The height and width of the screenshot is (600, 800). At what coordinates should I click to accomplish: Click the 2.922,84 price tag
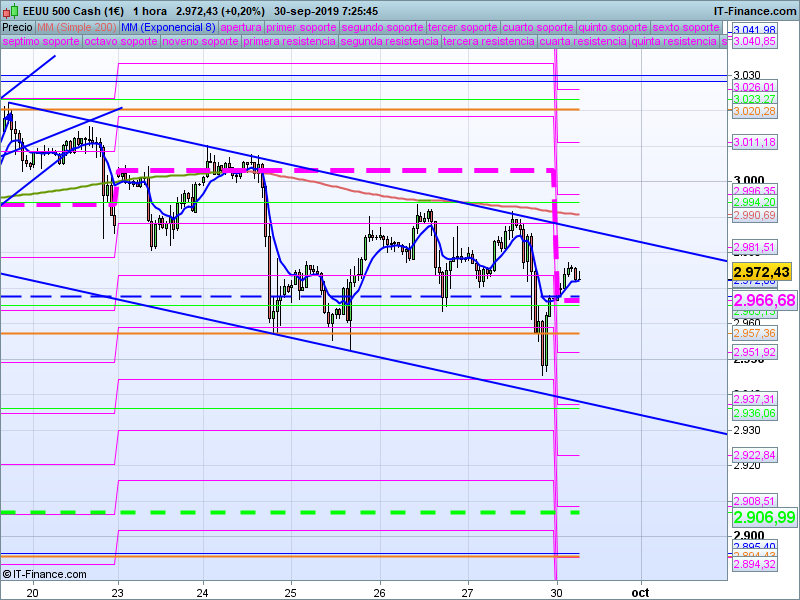(x=755, y=455)
